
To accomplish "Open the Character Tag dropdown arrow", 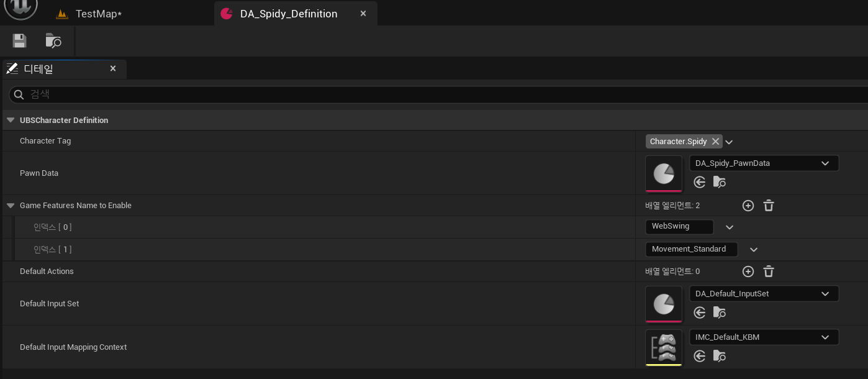I will (730, 142).
